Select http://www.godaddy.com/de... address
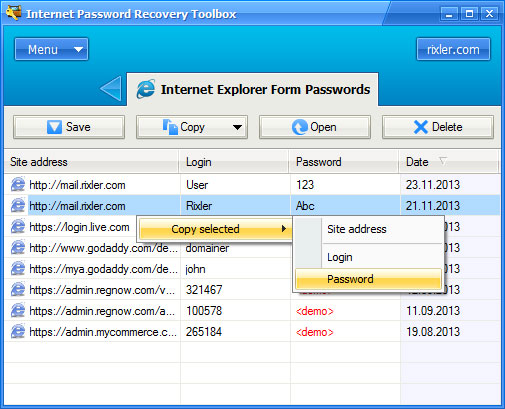 103,248
